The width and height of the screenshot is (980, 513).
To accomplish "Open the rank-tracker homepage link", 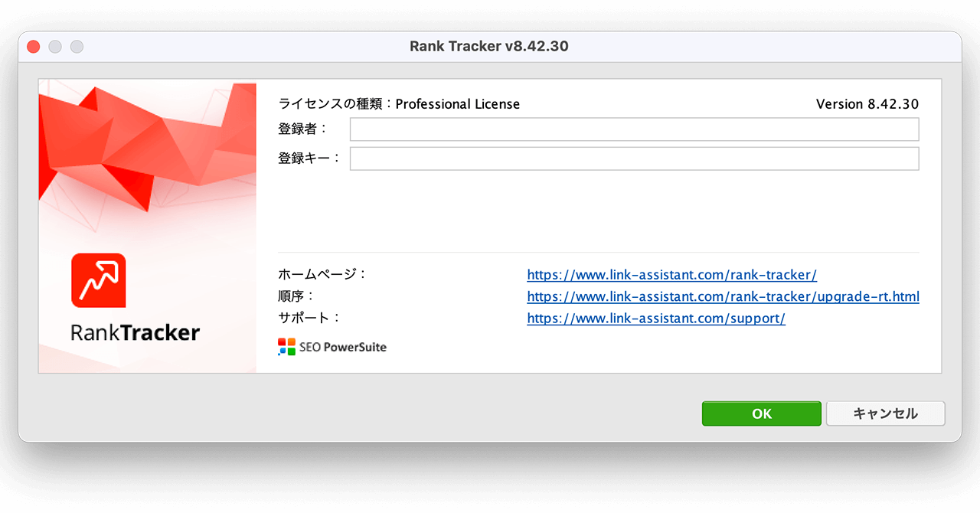I will click(x=671, y=275).
